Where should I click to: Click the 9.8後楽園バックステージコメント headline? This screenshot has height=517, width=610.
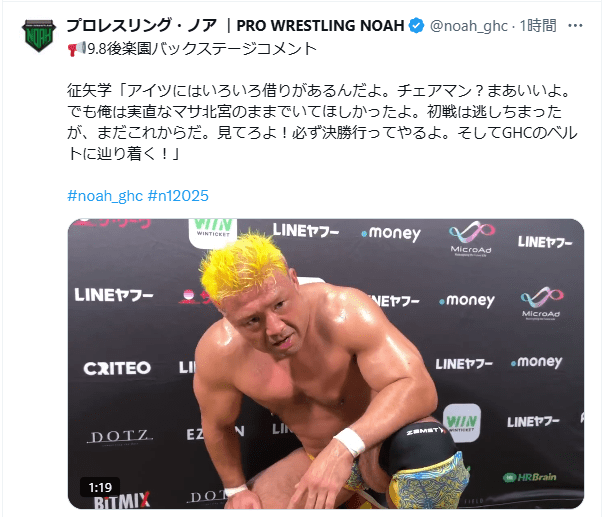point(202,49)
